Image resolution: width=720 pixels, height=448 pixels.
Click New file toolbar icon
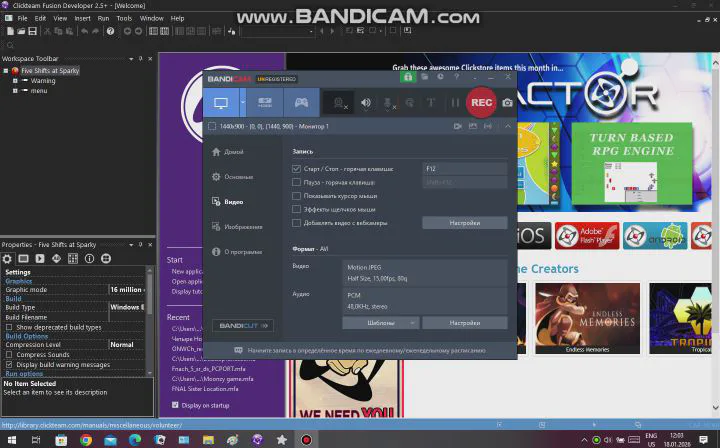10,31
